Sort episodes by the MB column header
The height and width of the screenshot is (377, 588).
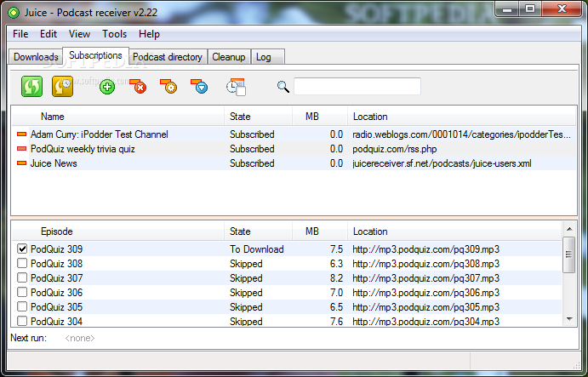coord(311,231)
